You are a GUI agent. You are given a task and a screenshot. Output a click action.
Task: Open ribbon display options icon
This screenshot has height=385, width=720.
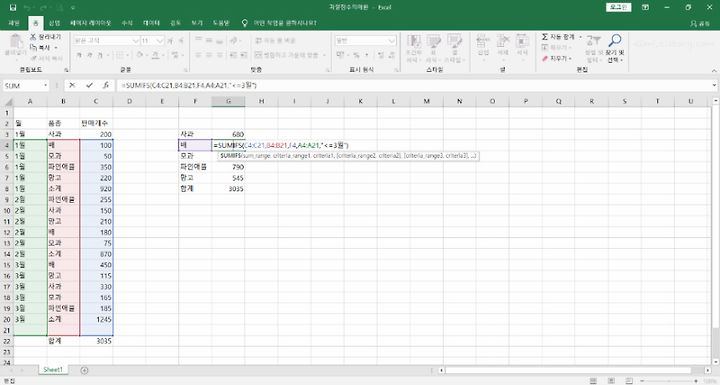tap(645, 7)
